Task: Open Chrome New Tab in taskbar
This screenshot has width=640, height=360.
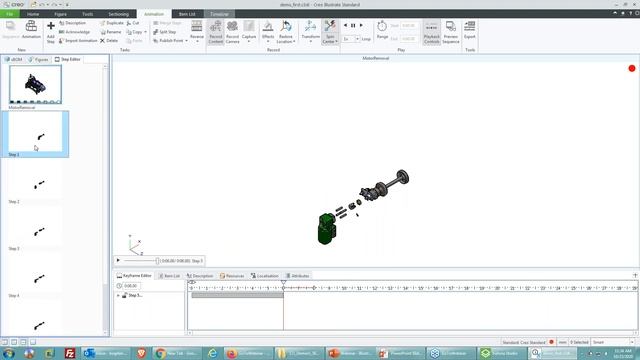Action: click(178, 353)
